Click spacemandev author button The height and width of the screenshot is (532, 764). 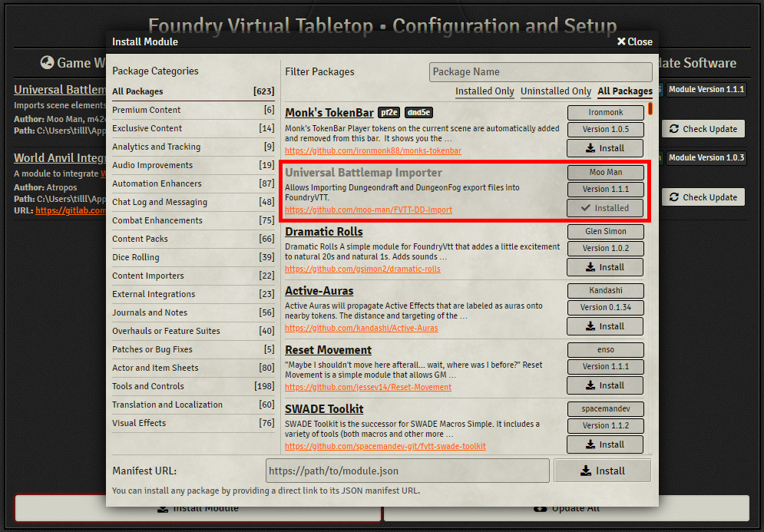(x=605, y=409)
